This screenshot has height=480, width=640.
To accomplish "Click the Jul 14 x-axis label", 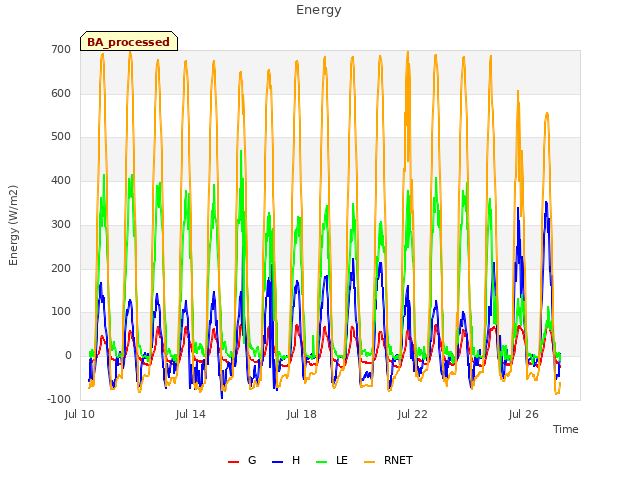I will (191, 415).
